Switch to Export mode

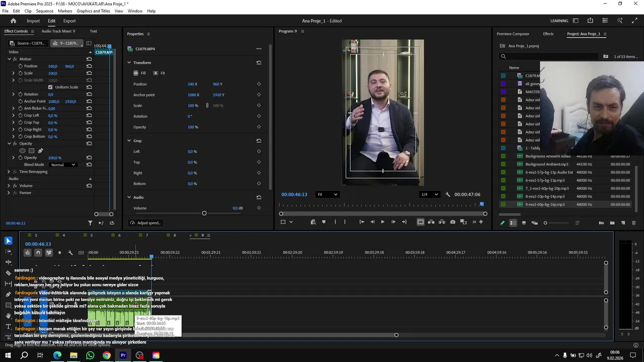point(69,21)
